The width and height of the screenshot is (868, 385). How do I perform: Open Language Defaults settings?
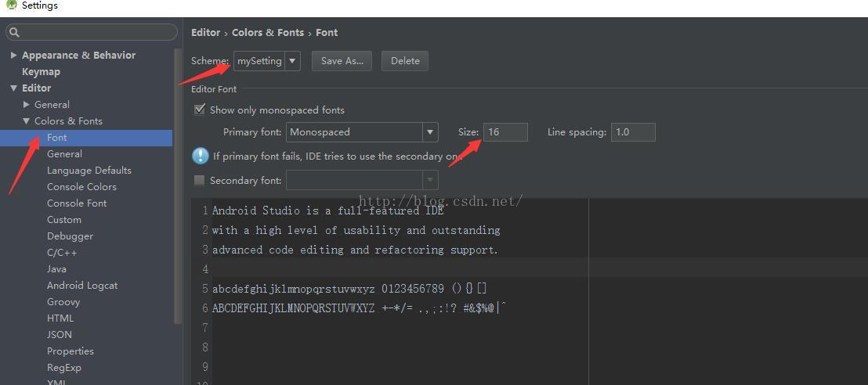[x=89, y=171]
